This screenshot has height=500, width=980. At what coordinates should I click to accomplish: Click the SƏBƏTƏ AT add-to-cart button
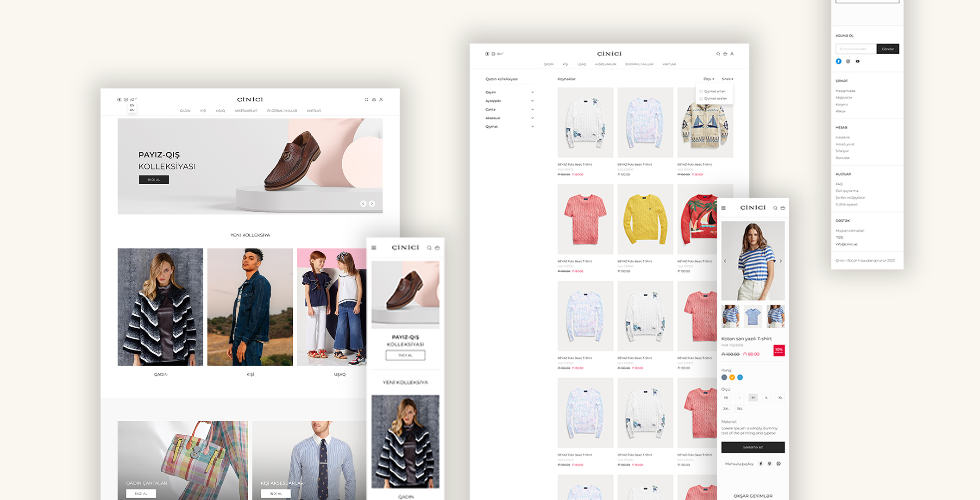coord(753,447)
